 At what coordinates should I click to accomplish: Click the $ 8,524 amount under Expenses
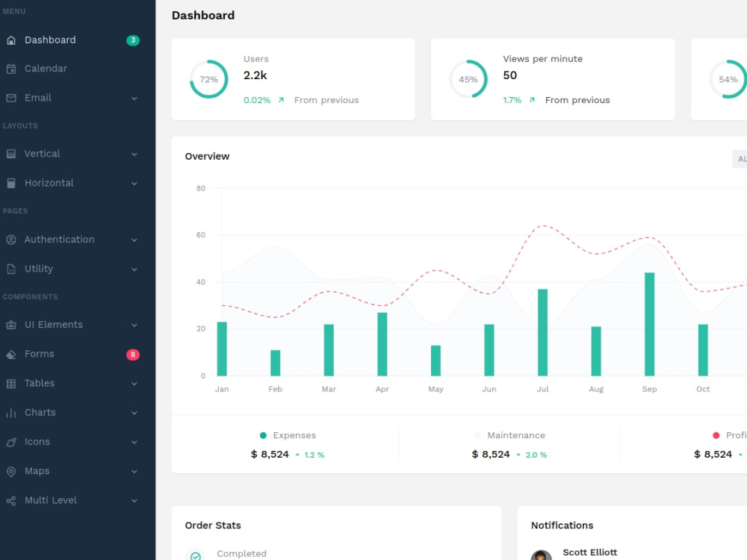pyautogui.click(x=270, y=455)
